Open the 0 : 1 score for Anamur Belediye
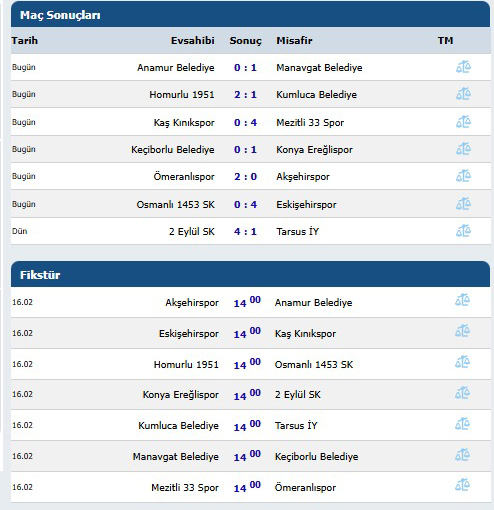Viewport: 494px width, 510px height. pyautogui.click(x=245, y=68)
